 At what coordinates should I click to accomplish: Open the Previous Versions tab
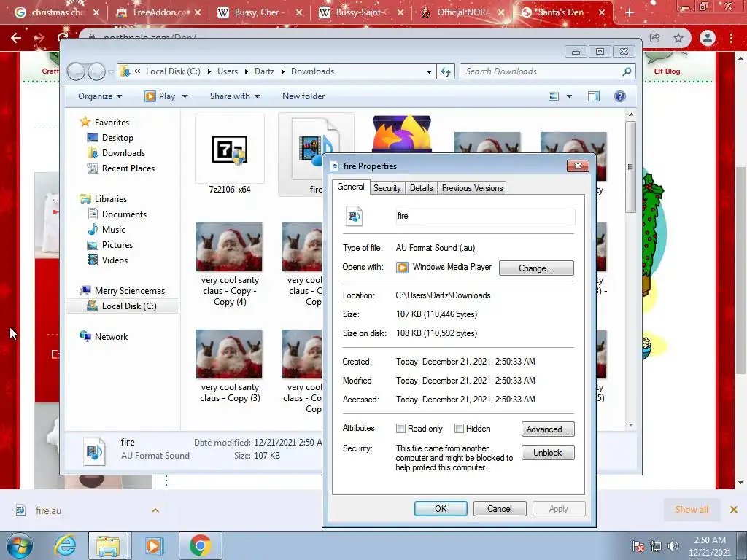coord(472,188)
